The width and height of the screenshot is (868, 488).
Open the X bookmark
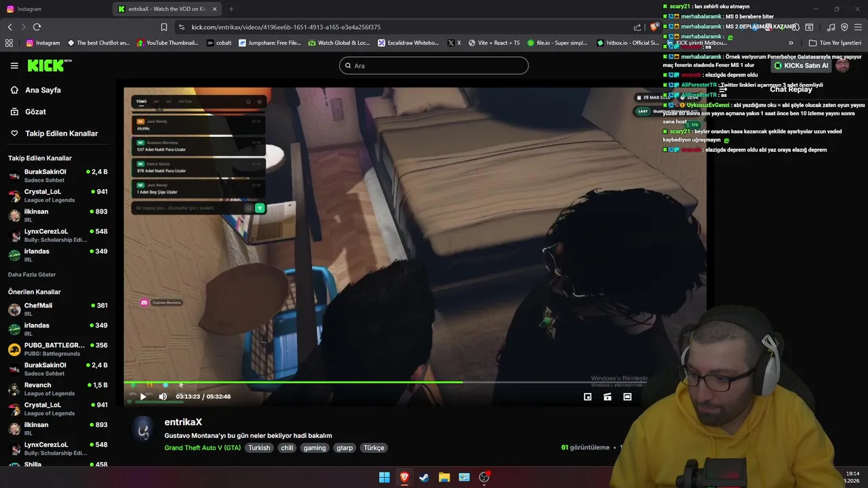click(x=454, y=43)
